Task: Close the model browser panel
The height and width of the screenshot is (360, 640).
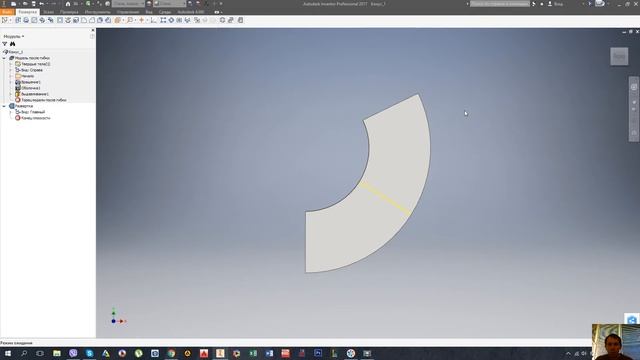Action: point(93,30)
